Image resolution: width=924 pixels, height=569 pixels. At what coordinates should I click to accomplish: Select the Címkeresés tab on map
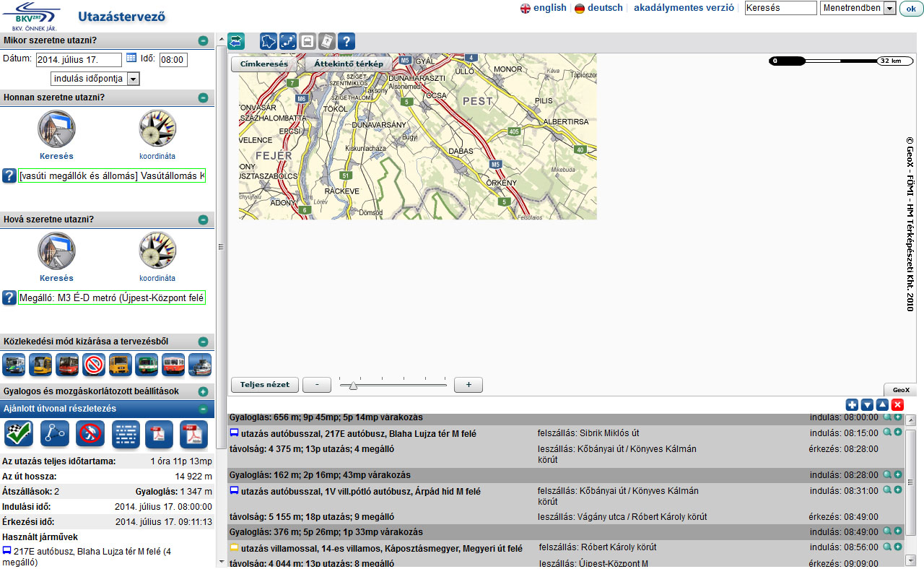pyautogui.click(x=264, y=64)
